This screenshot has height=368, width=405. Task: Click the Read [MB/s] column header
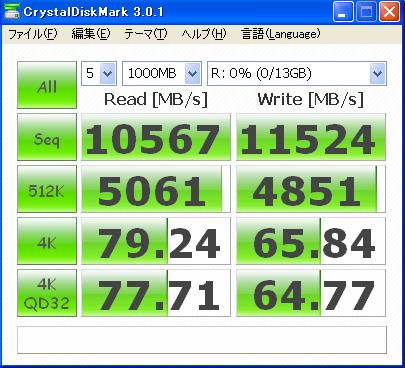point(156,99)
